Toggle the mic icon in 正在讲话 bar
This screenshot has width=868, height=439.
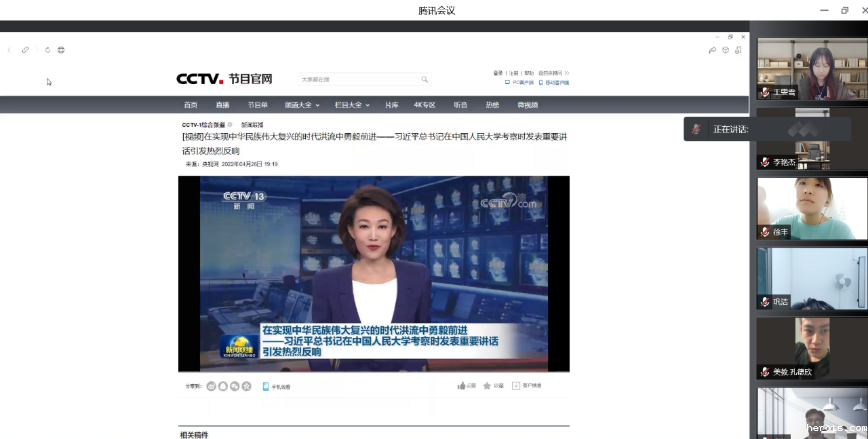pos(696,129)
